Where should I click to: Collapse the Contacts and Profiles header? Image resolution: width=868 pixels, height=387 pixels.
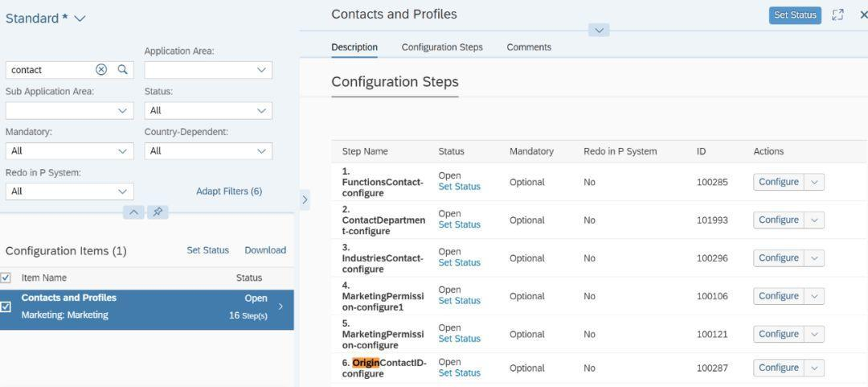point(599,31)
